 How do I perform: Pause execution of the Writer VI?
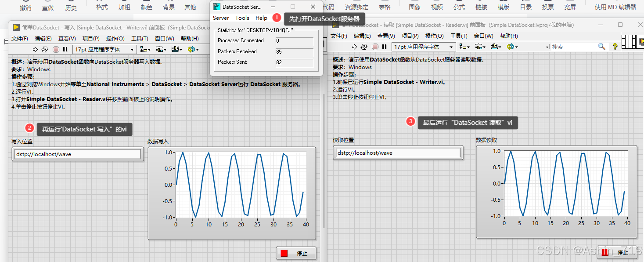65,49
